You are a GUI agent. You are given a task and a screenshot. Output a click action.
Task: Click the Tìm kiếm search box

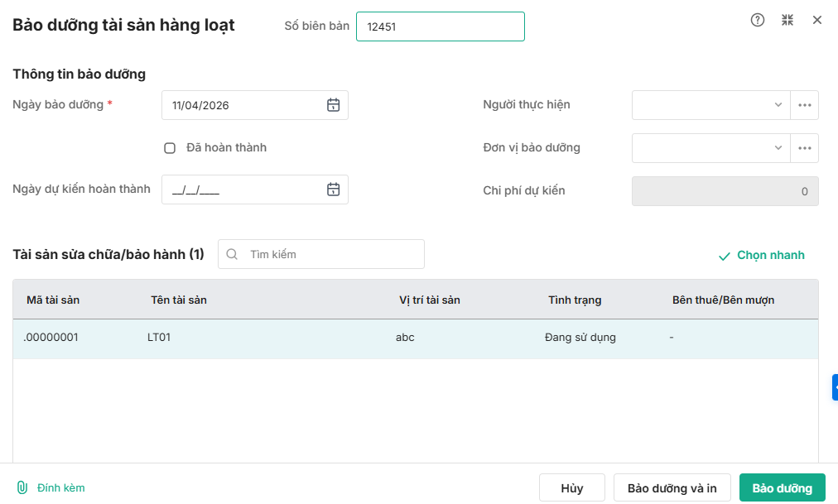pyautogui.click(x=331, y=254)
